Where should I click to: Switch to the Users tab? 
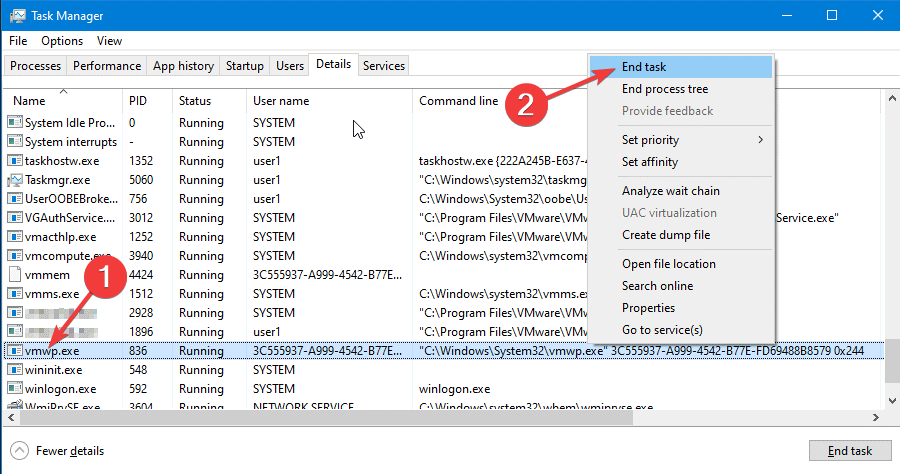point(290,65)
